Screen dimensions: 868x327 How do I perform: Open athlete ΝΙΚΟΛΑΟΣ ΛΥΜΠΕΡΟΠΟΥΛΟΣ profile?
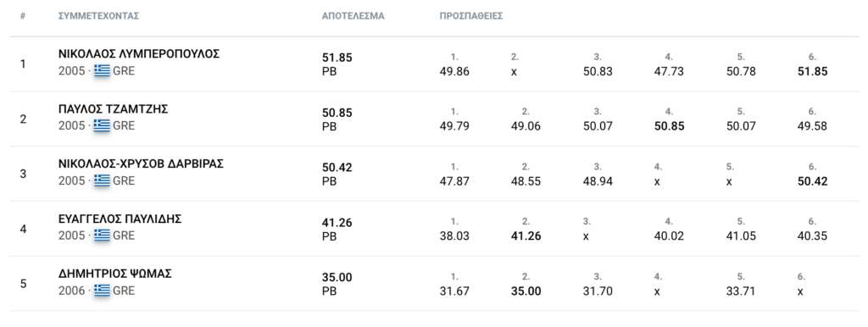(x=139, y=53)
